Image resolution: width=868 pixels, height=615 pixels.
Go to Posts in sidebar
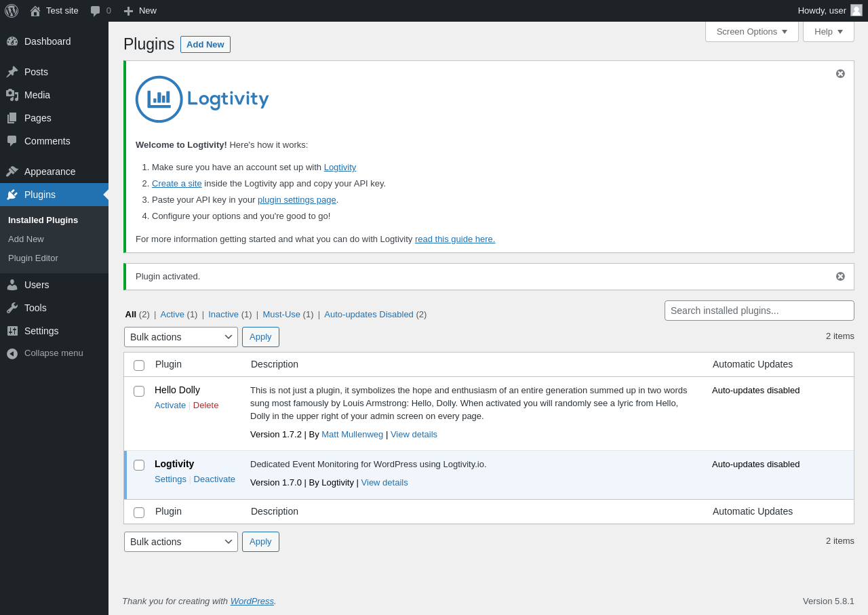click(54, 72)
